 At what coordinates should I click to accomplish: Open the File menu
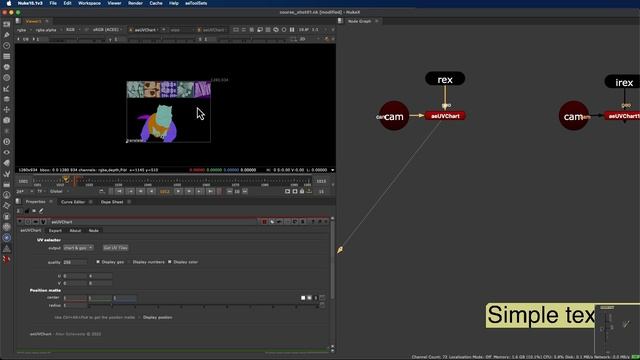pos(53,3)
